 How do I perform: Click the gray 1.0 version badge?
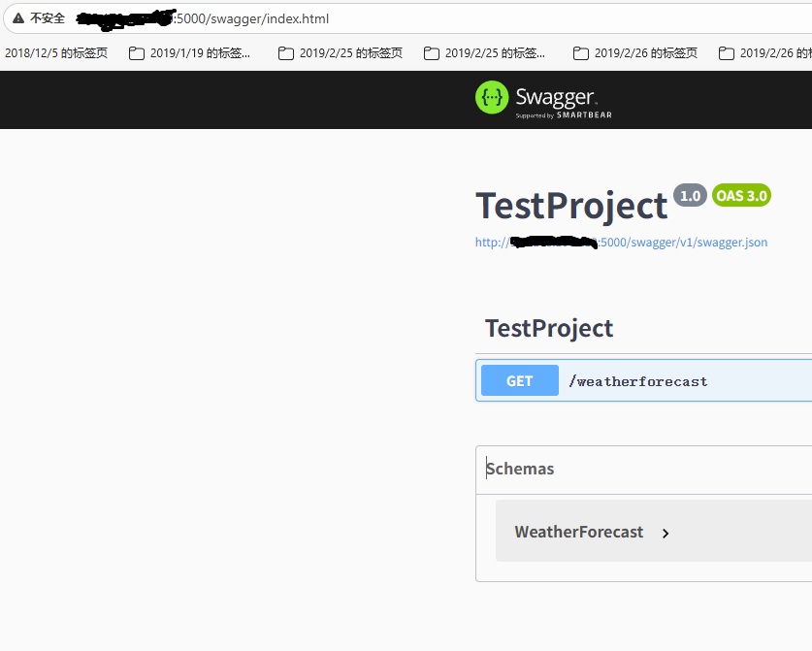click(x=690, y=195)
